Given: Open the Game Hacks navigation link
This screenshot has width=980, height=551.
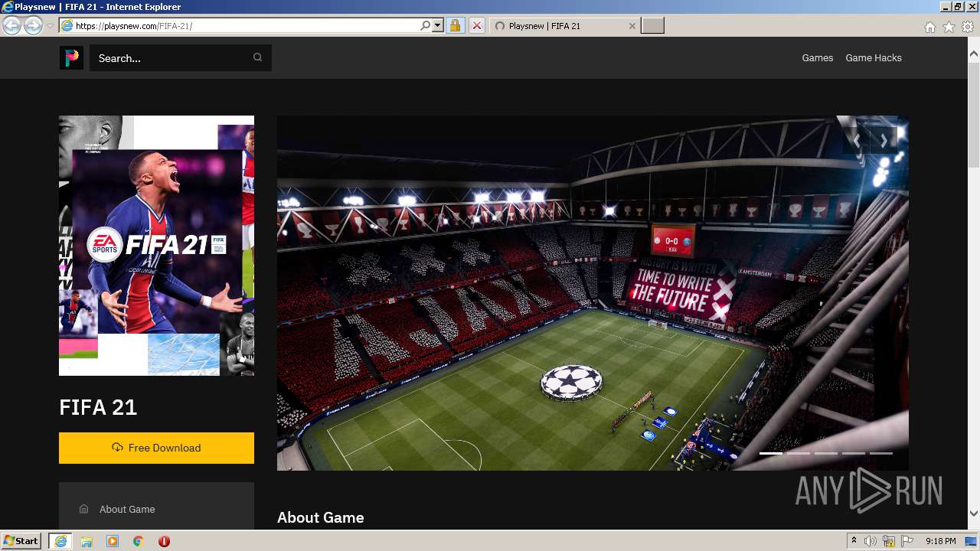Looking at the screenshot, I should (874, 57).
